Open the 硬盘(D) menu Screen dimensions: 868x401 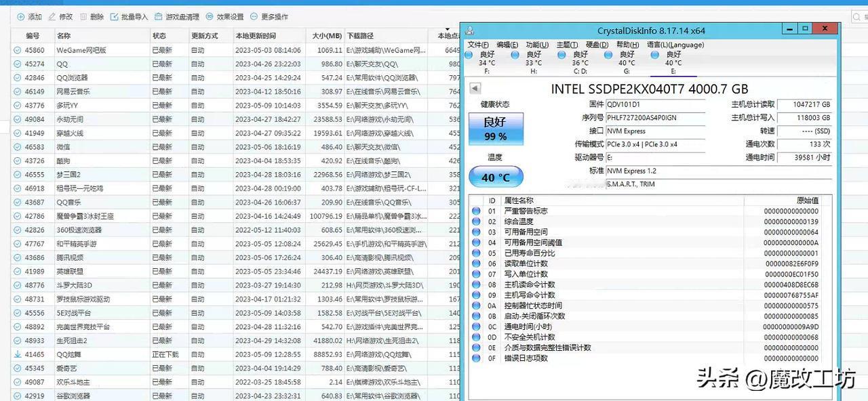point(597,45)
